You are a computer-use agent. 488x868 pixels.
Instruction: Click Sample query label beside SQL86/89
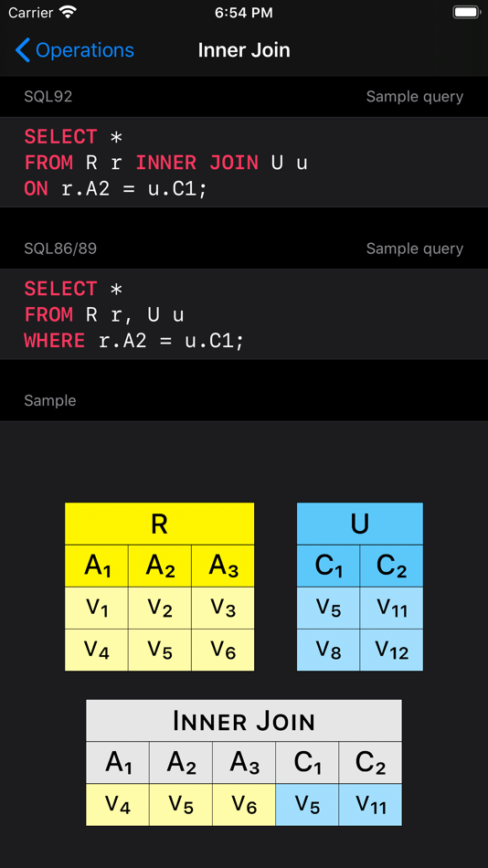coord(414,249)
